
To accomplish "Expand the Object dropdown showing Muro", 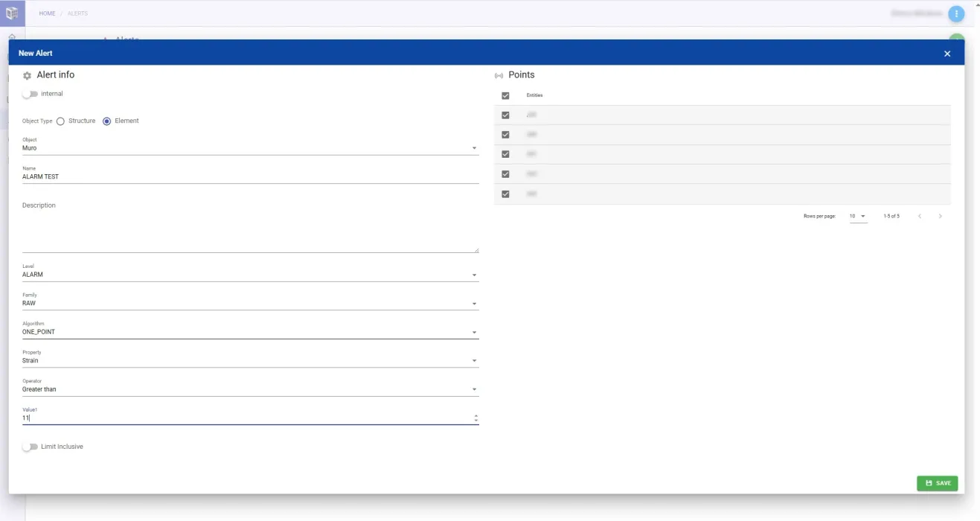I will pos(250,148).
